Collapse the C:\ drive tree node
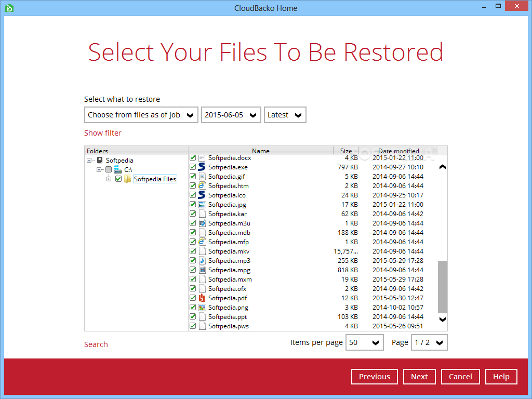The width and height of the screenshot is (532, 399). point(99,169)
